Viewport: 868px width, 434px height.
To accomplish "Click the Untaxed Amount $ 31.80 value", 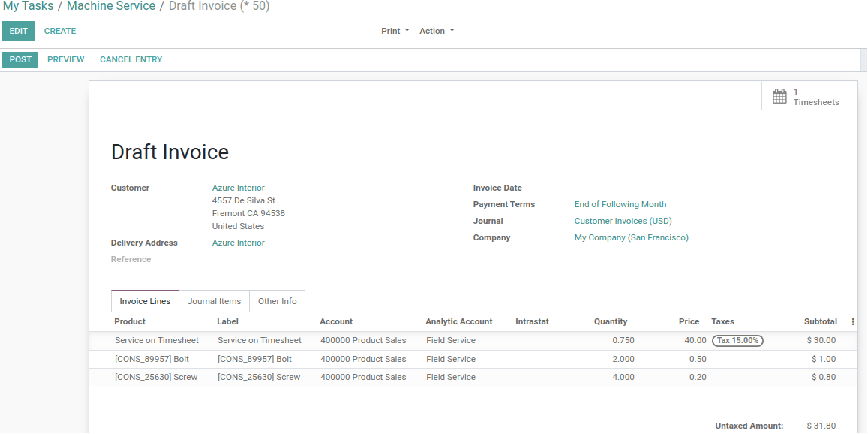I will click(821, 426).
